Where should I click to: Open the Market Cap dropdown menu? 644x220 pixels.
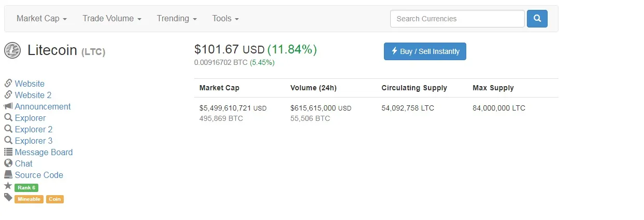[x=41, y=18]
